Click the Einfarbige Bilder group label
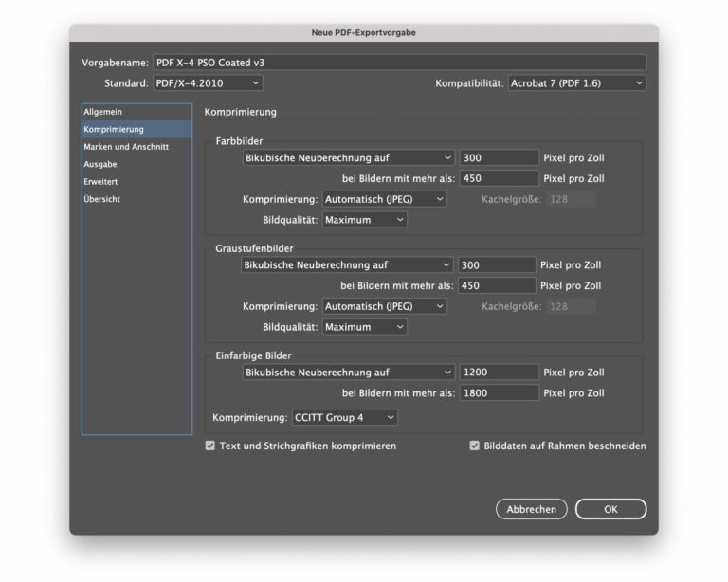728x582 pixels. (253, 355)
